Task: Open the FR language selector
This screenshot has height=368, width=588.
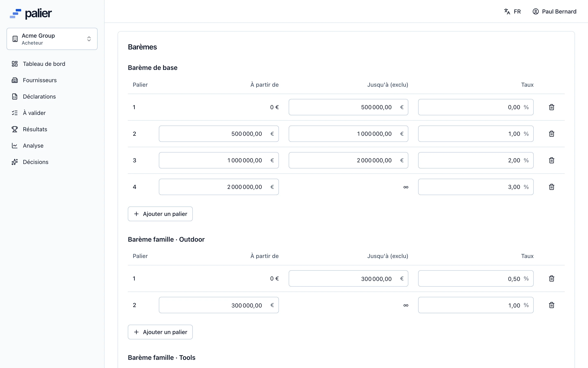Action: [512, 11]
